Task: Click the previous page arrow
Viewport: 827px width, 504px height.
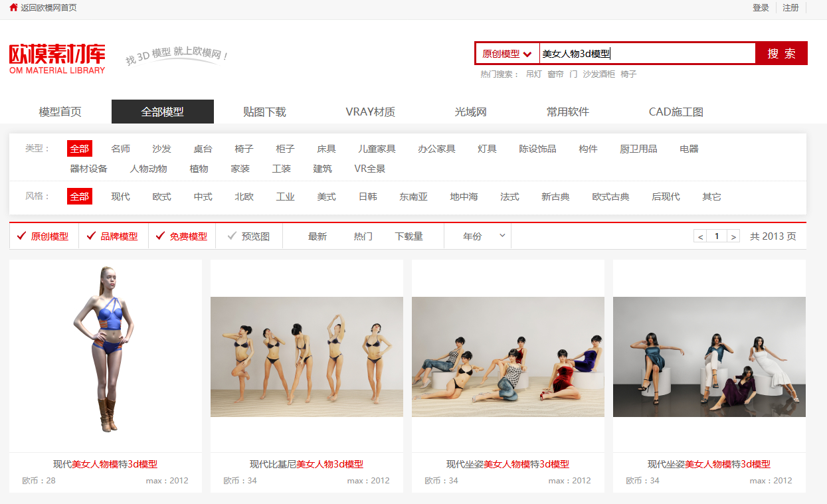Action: 700,236
